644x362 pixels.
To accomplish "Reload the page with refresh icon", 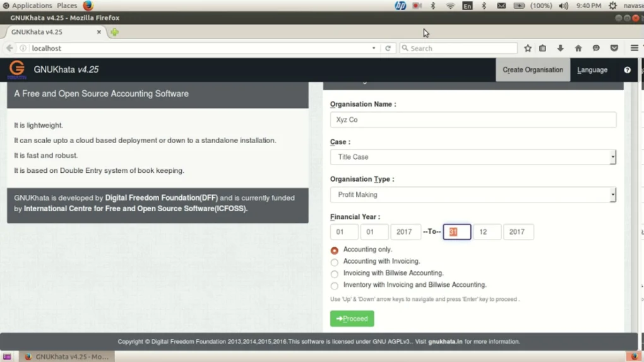I will [x=388, y=48].
